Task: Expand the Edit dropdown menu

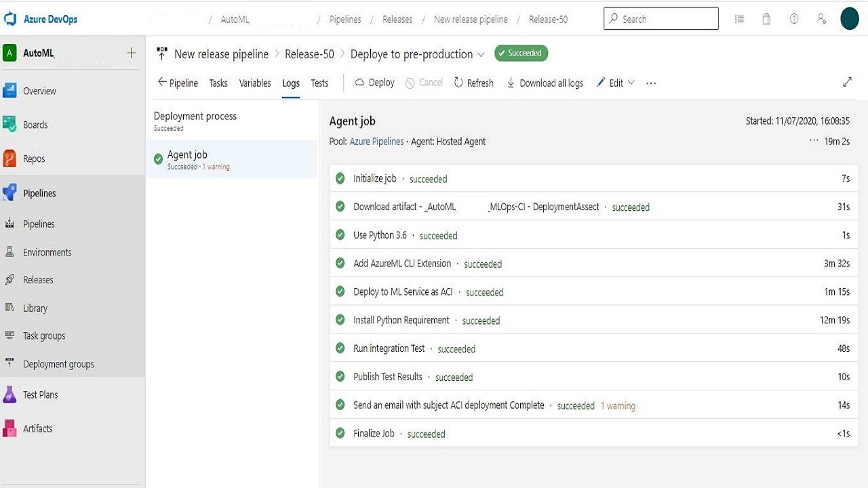Action: coord(631,83)
